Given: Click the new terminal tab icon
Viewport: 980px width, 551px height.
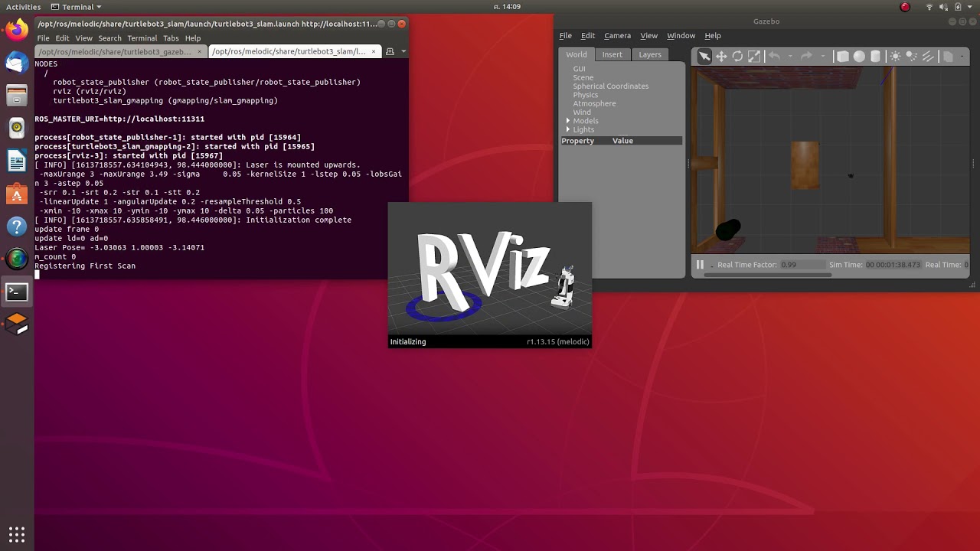Looking at the screenshot, I should coord(390,51).
